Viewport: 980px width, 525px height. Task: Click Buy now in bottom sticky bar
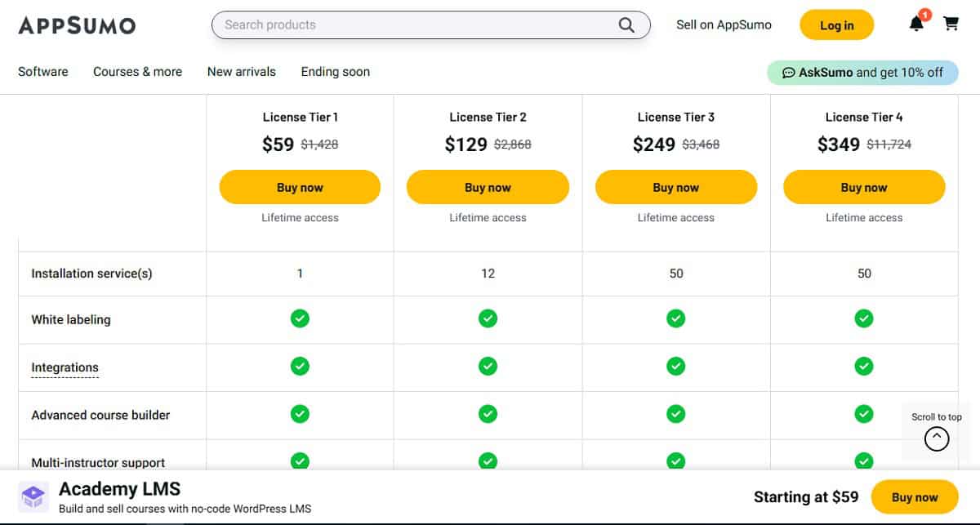point(915,496)
